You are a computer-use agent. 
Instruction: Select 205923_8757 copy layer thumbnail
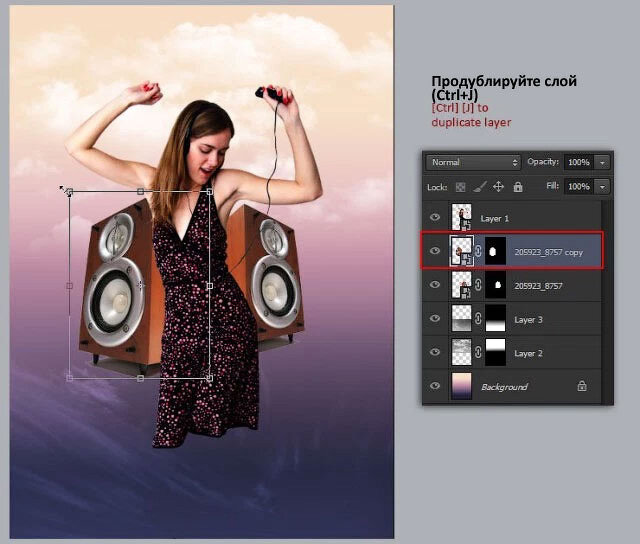462,251
